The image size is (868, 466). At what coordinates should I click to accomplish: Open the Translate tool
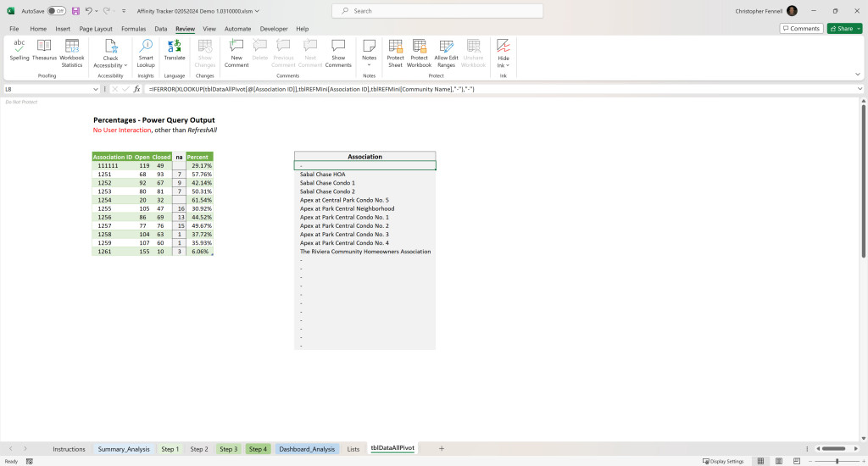[175, 50]
